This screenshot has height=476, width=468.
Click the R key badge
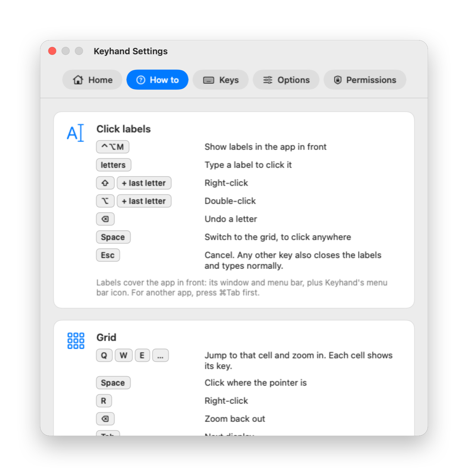click(x=104, y=401)
